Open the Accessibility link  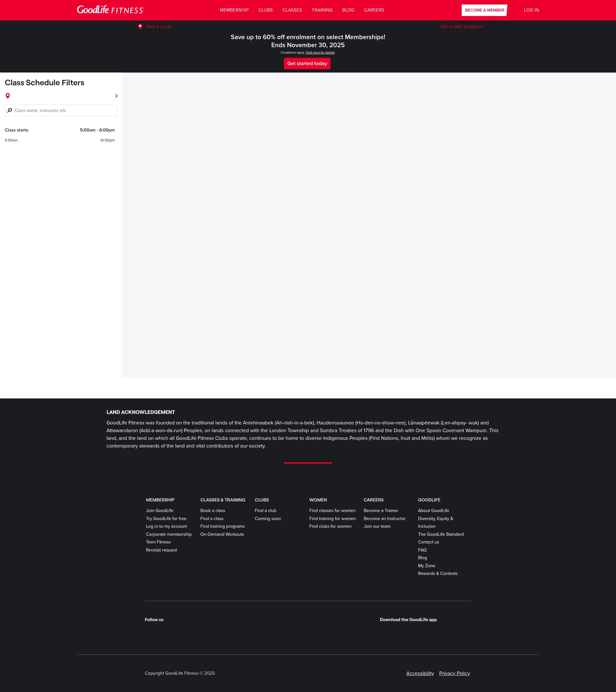pyautogui.click(x=420, y=673)
